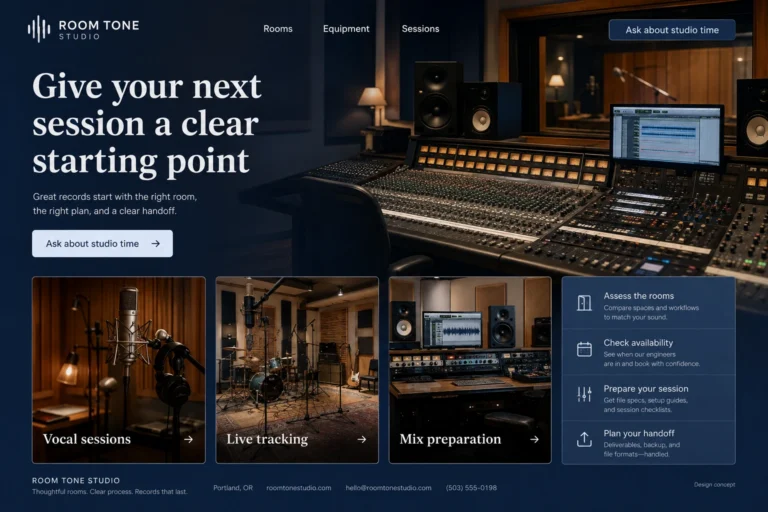The width and height of the screenshot is (768, 512).
Task: Click the Portland, OR footer text
Action: 233,488
